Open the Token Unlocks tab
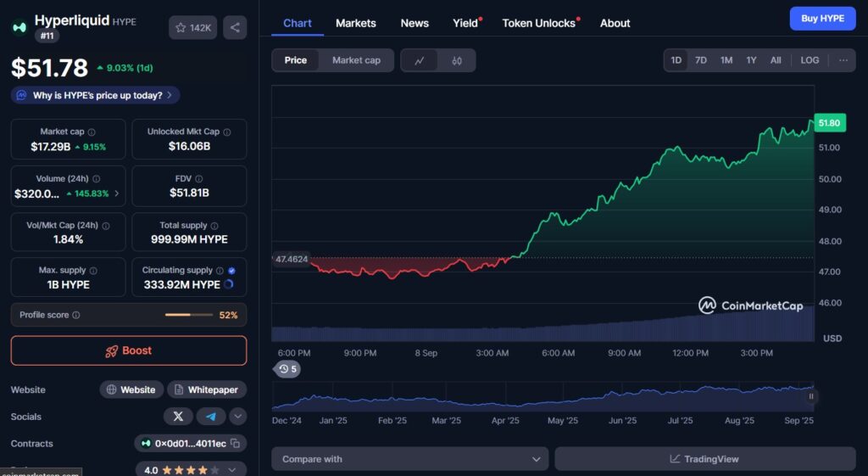Image resolution: width=868 pixels, height=476 pixels. click(538, 23)
